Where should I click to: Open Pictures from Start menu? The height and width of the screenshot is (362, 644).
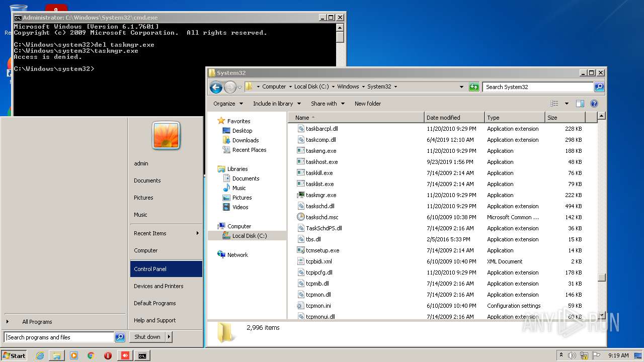click(x=166, y=198)
